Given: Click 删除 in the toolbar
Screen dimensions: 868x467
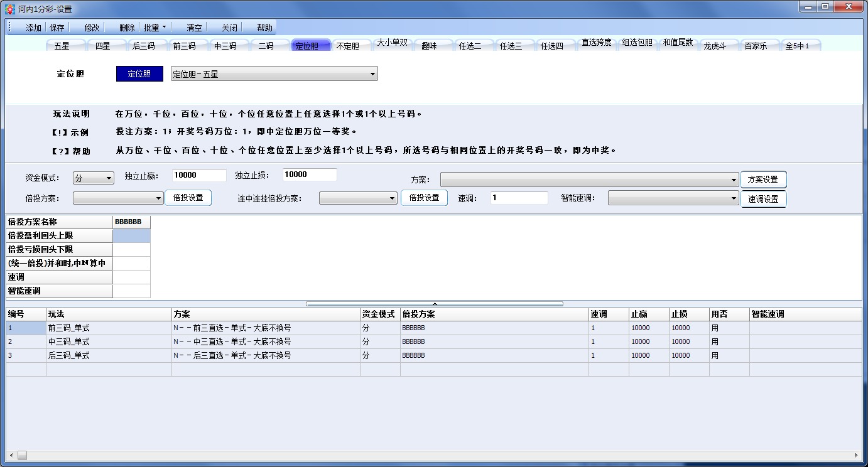Looking at the screenshot, I should [127, 28].
